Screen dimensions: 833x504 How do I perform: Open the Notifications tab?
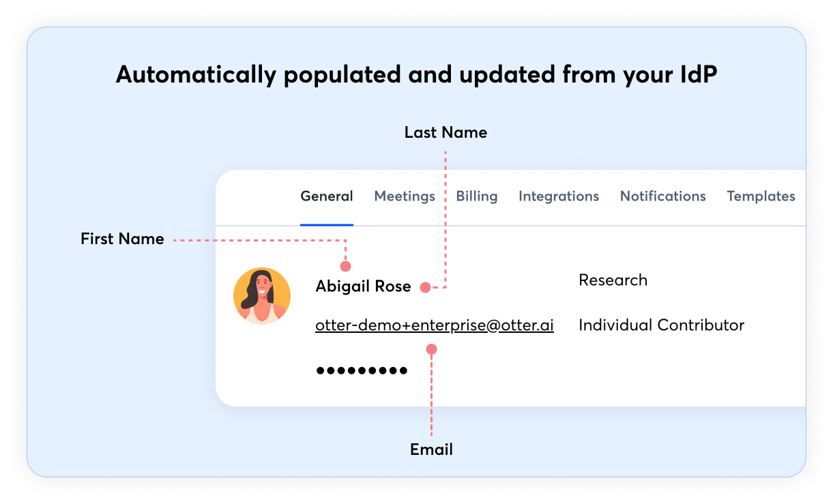662,196
